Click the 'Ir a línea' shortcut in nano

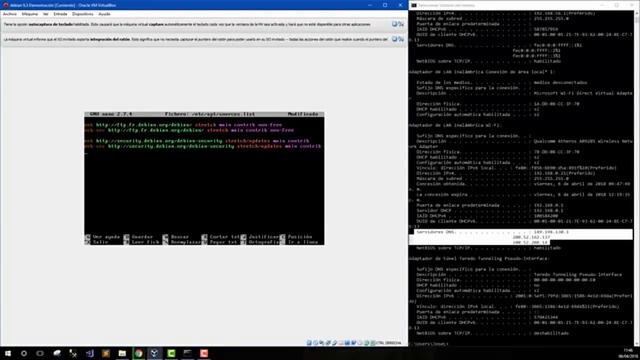pyautogui.click(x=299, y=242)
